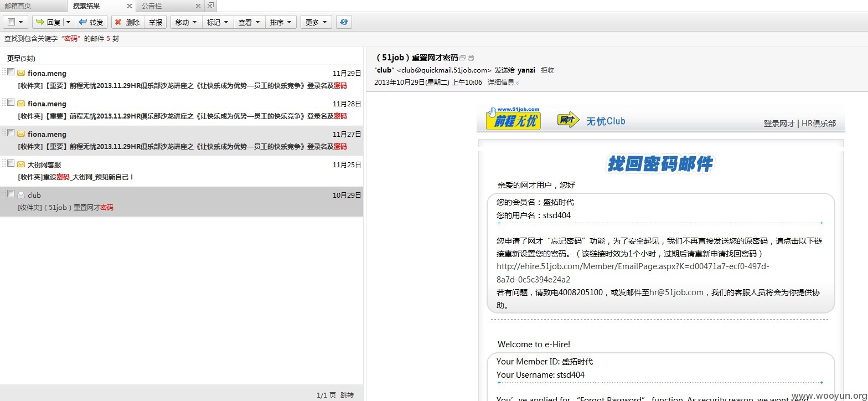Image resolution: width=868 pixels, height=401 pixels.
Task: Check the fiona.meng 11月27日 mail checkbox
Action: (11, 133)
